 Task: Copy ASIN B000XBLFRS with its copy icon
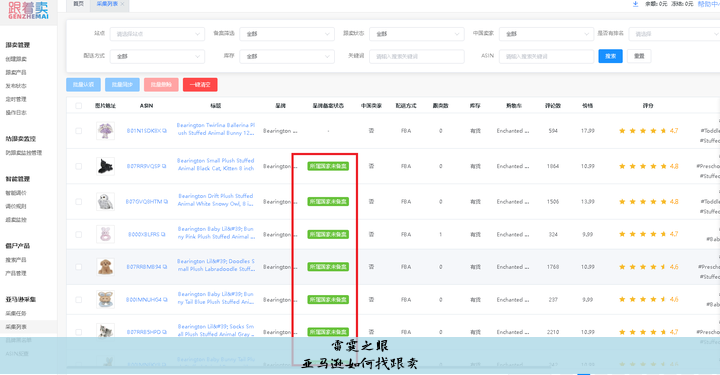coord(163,234)
